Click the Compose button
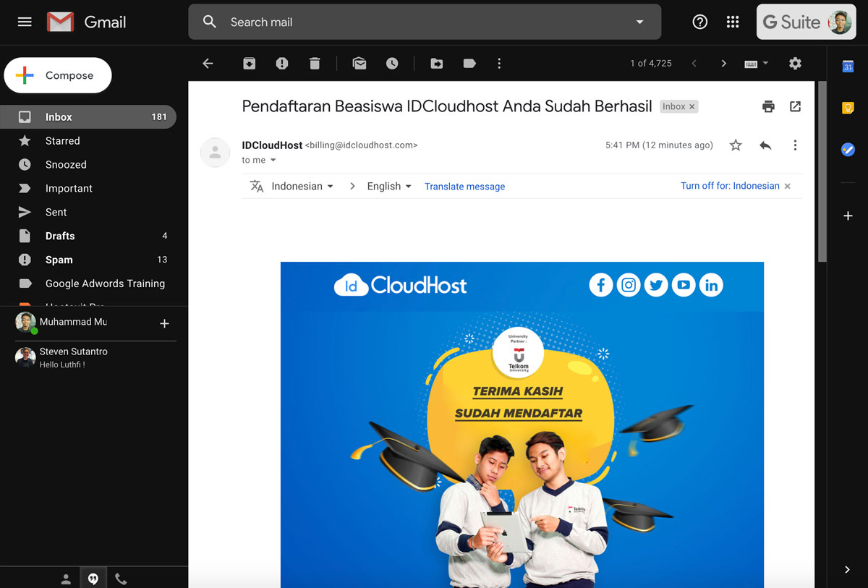 pos(58,75)
